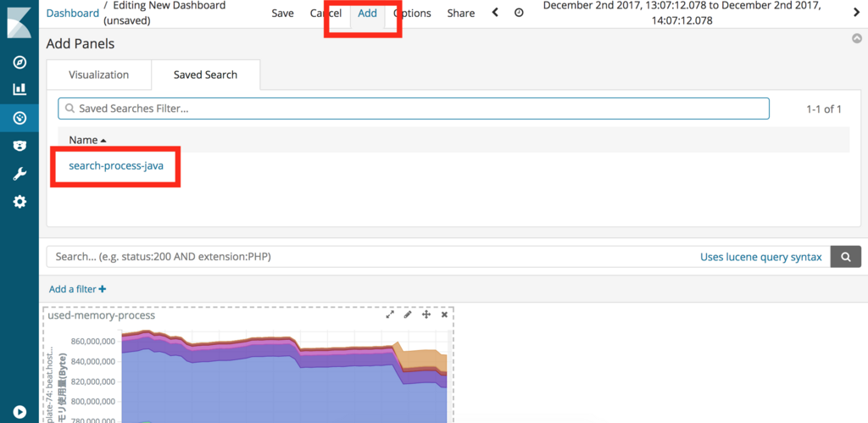Click the 800,000,000 axis label
This screenshot has height=423, width=868.
click(x=93, y=402)
